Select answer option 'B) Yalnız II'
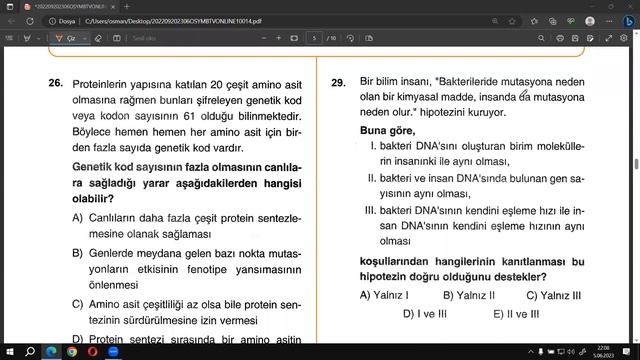The image size is (640, 360). pos(469,295)
